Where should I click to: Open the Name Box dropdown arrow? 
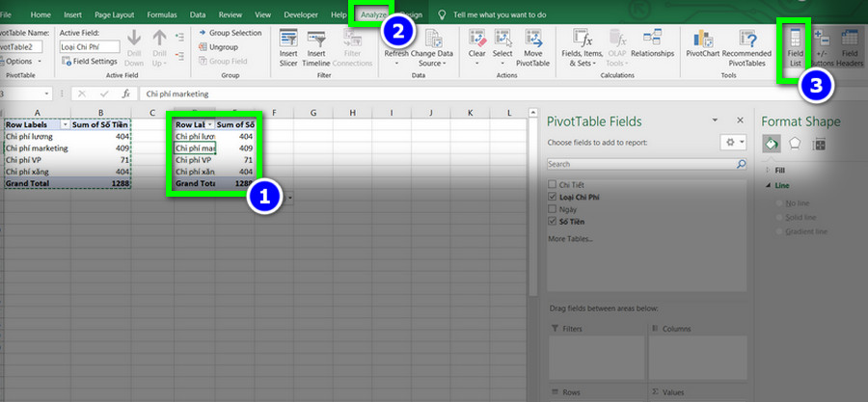tap(45, 94)
